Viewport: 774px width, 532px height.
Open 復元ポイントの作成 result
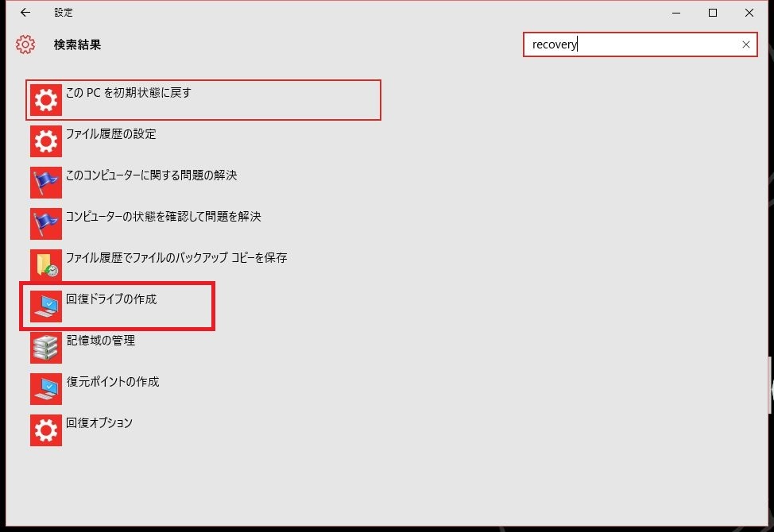pos(113,382)
